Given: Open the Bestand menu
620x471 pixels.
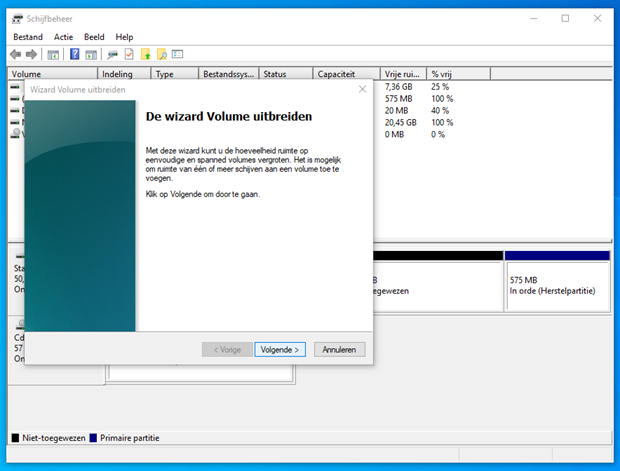Looking at the screenshot, I should coord(28,37).
